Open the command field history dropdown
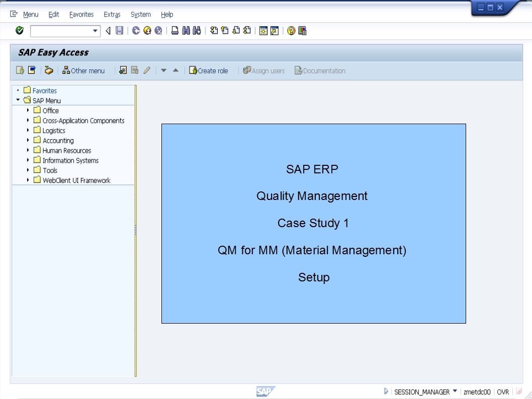Image resolution: width=532 pixels, height=399 pixels. [95, 30]
